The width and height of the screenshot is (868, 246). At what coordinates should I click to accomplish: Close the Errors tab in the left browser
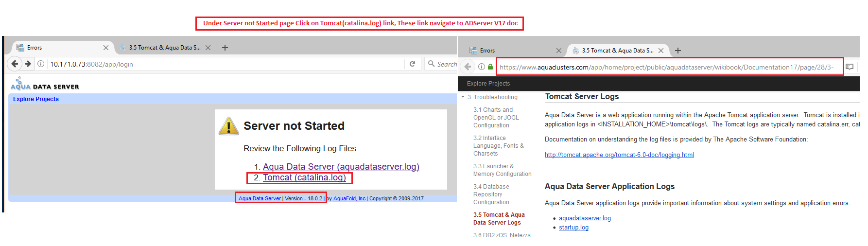[106, 48]
